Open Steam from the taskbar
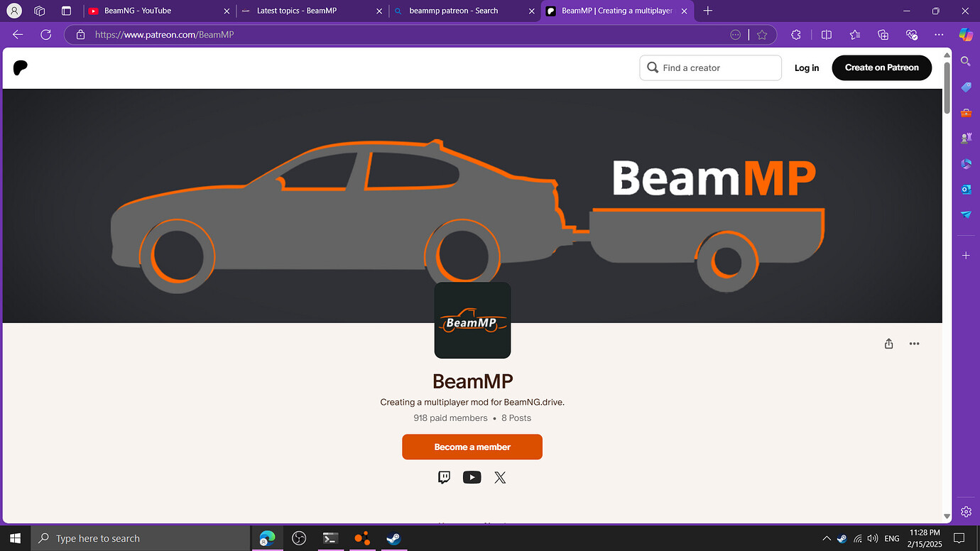The height and width of the screenshot is (551, 980). (x=393, y=538)
